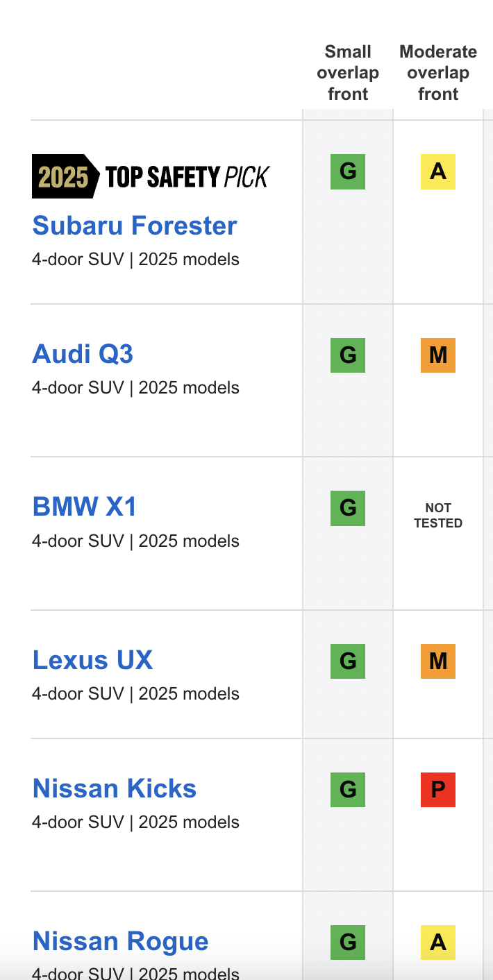Click Nissan Rogue's yellow A rating icon
Viewport: 493px width, 980px height.
(438, 942)
